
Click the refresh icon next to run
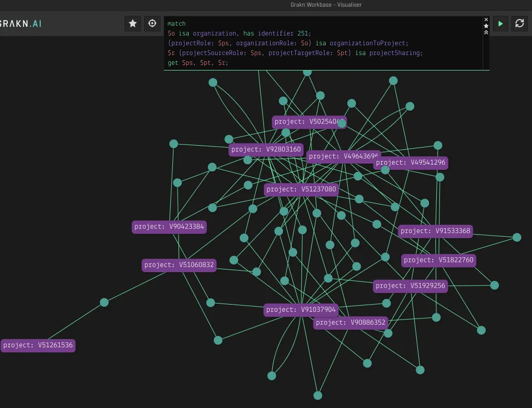[x=520, y=23]
